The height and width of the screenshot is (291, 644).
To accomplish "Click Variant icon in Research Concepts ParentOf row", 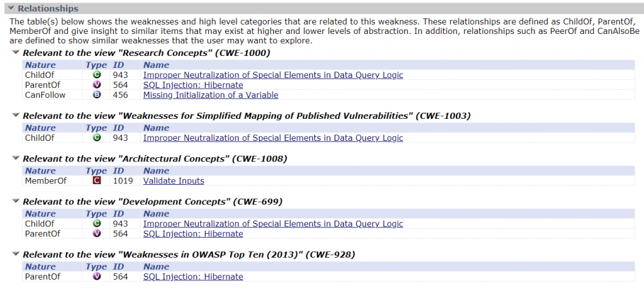I will [97, 85].
